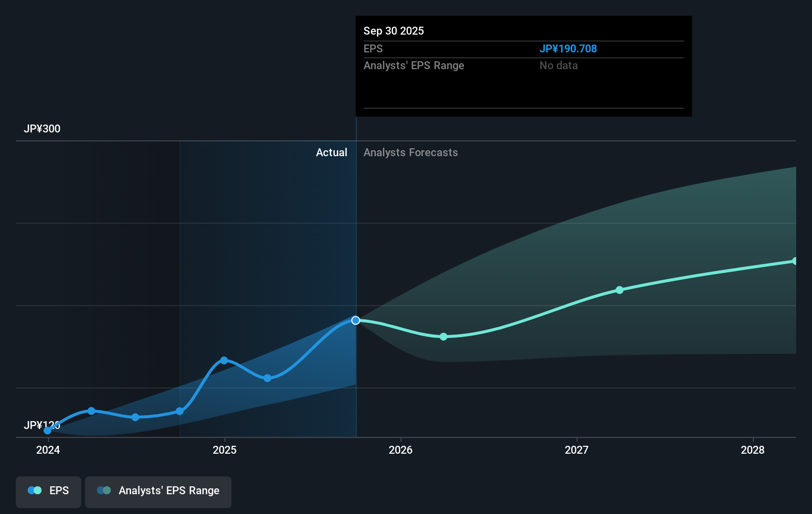
Task: Select the 2028 final forecast point
Action: [795, 261]
